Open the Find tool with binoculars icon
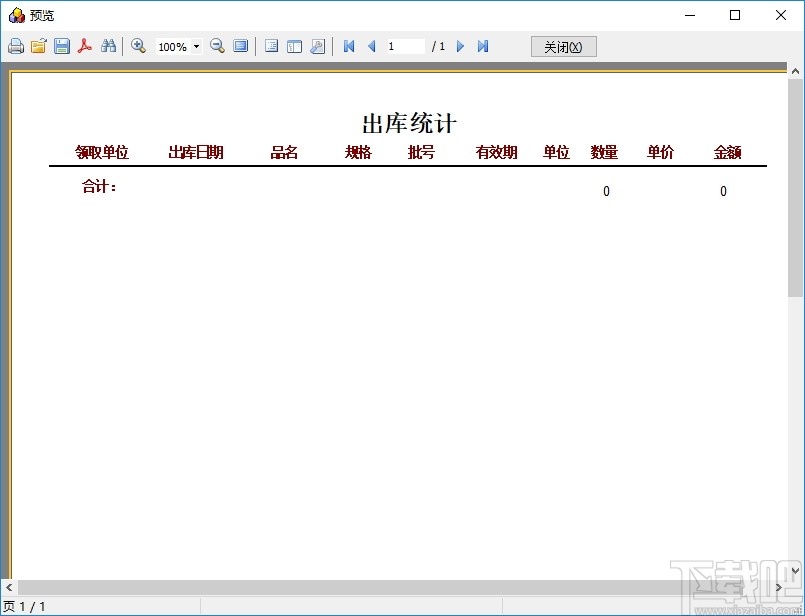This screenshot has width=805, height=616. click(x=108, y=46)
